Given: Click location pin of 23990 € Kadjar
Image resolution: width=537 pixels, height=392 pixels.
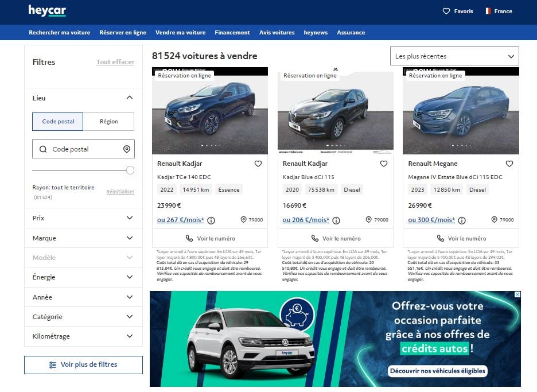Looking at the screenshot, I should (243, 220).
